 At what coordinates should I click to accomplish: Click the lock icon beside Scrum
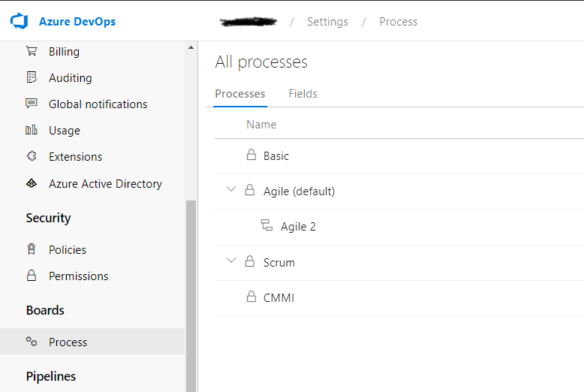pyautogui.click(x=250, y=261)
